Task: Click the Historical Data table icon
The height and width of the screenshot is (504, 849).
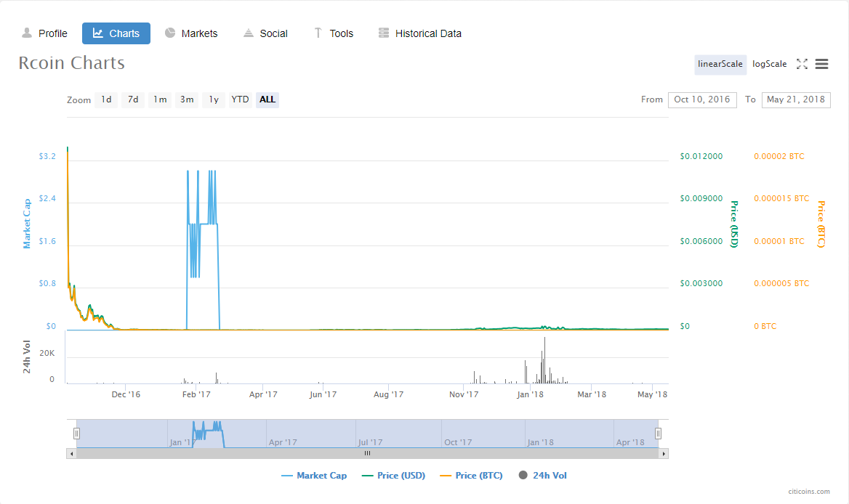Action: [x=383, y=33]
